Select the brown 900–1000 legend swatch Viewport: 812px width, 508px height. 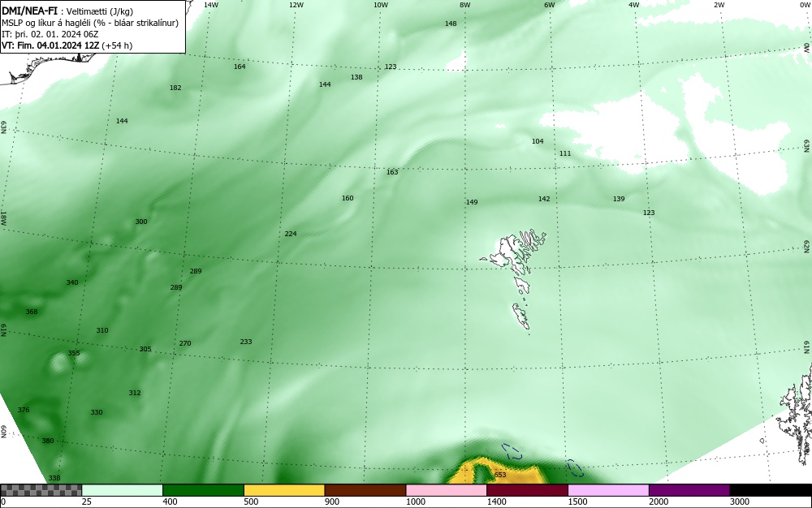coord(365,490)
